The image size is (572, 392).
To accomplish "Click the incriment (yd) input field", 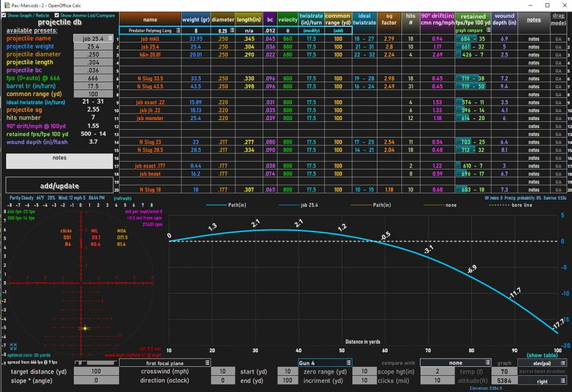I will (365, 380).
